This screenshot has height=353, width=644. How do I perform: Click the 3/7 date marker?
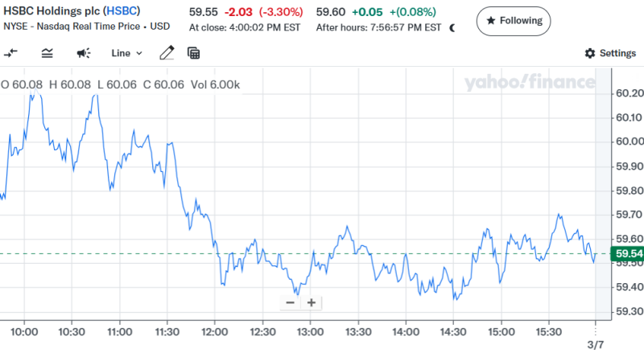click(594, 344)
